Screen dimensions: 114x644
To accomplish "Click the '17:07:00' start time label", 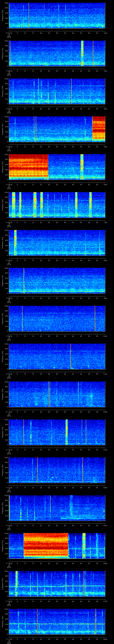I will pyautogui.click(x=9, y=260).
